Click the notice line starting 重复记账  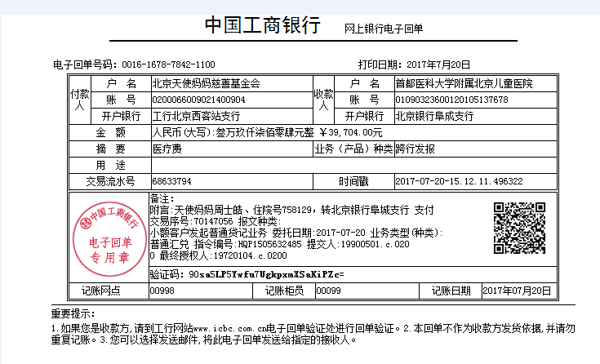click(x=204, y=340)
